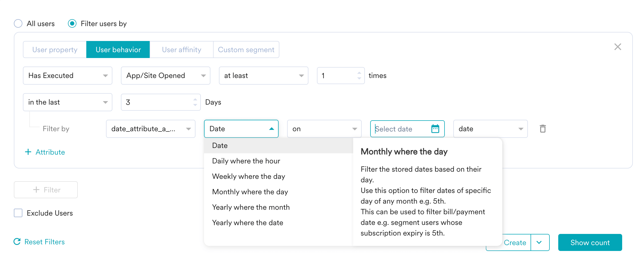Click the Show count button
The height and width of the screenshot is (264, 644).
pyautogui.click(x=590, y=242)
